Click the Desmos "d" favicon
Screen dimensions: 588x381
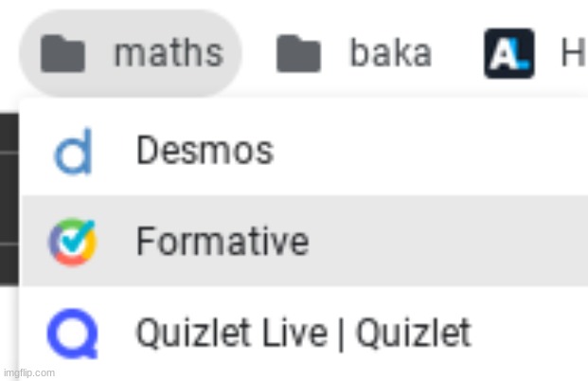click(72, 153)
